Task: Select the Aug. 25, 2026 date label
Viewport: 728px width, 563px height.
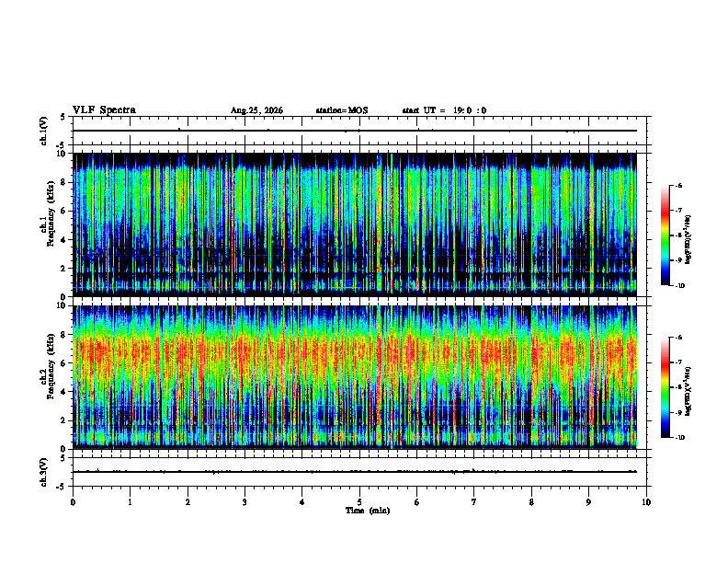Action: pos(256,110)
